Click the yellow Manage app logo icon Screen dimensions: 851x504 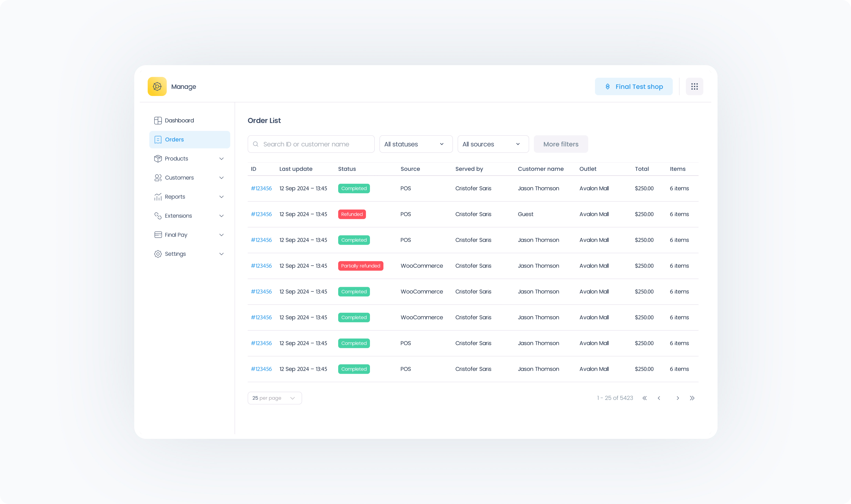click(x=157, y=87)
